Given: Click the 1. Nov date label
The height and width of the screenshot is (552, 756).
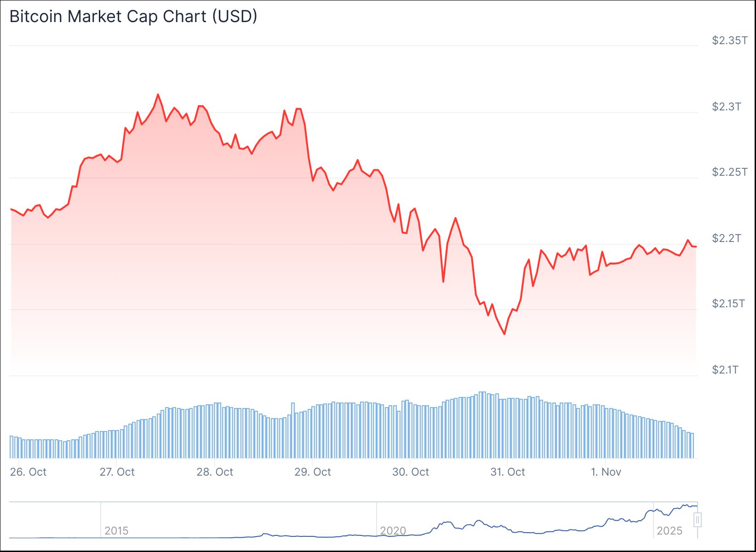Looking at the screenshot, I should pos(606,472).
